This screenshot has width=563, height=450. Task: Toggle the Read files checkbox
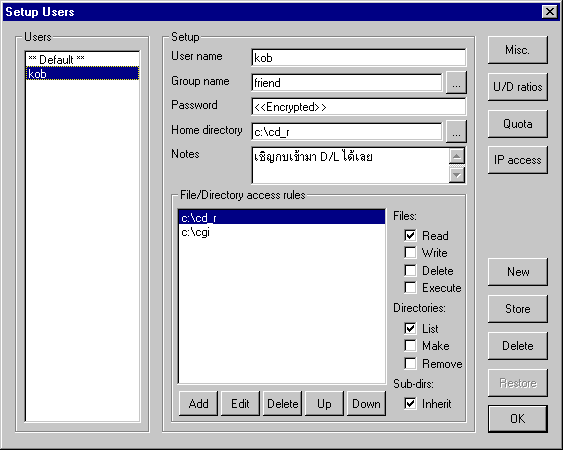click(410, 236)
